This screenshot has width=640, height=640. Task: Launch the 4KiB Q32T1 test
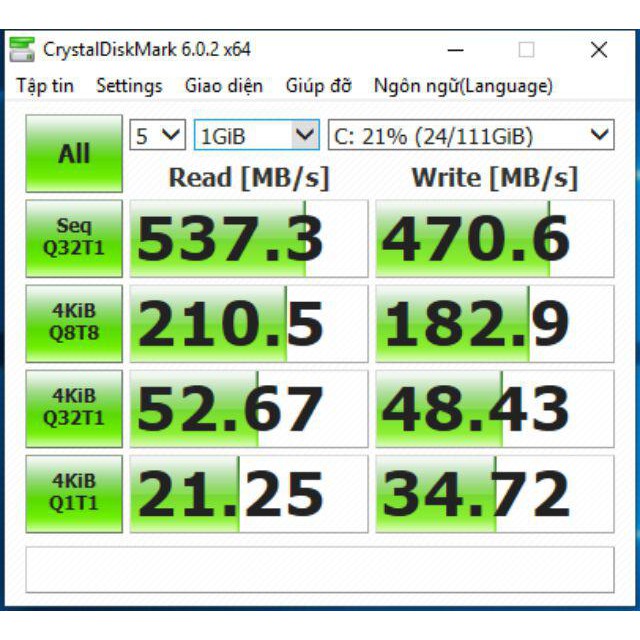pyautogui.click(x=75, y=408)
